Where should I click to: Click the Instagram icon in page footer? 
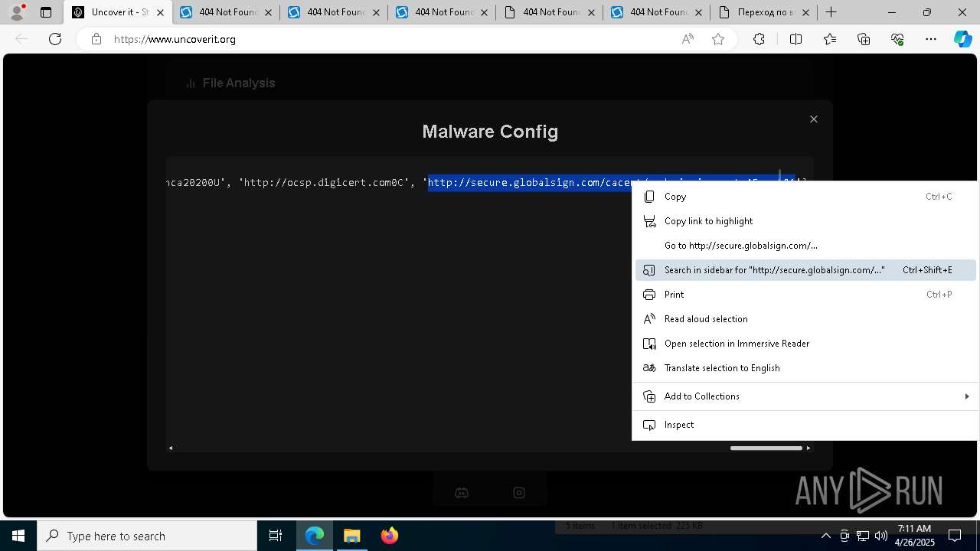tap(519, 493)
